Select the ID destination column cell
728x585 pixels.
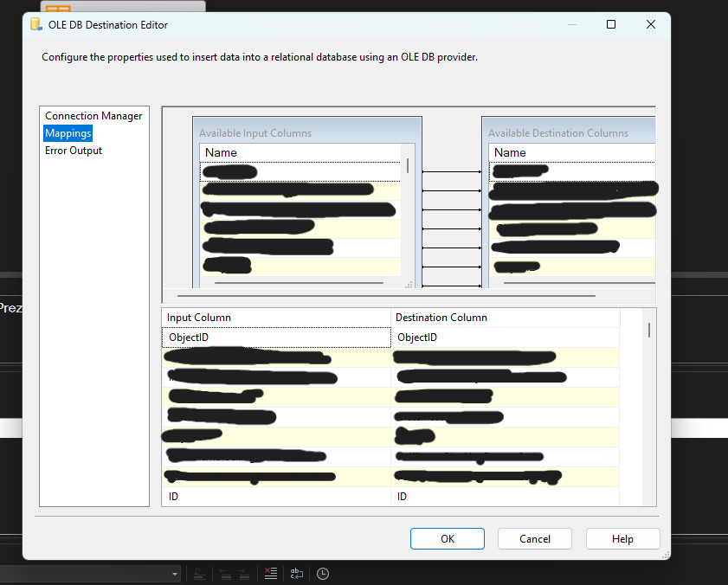coord(506,497)
